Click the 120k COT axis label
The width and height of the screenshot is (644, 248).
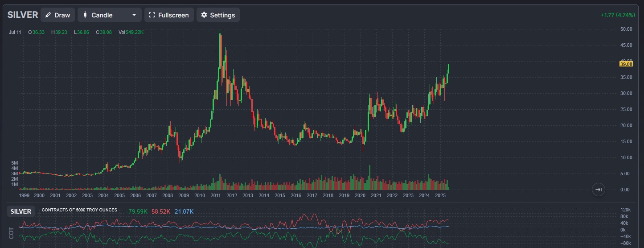click(x=625, y=210)
